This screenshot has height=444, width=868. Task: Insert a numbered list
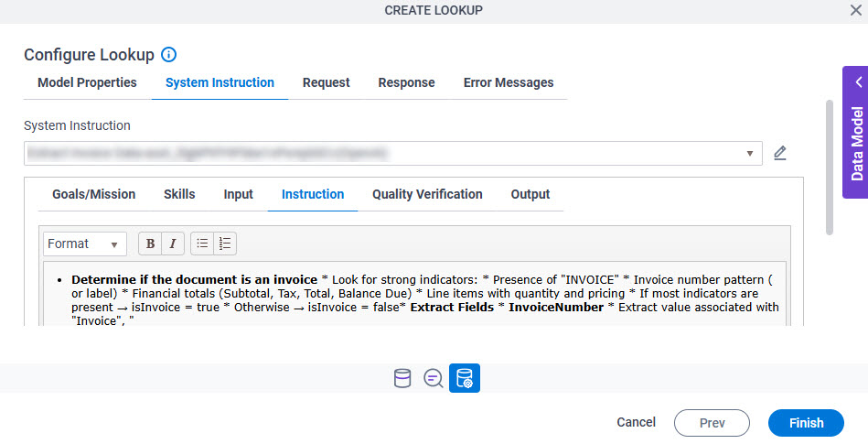click(225, 244)
